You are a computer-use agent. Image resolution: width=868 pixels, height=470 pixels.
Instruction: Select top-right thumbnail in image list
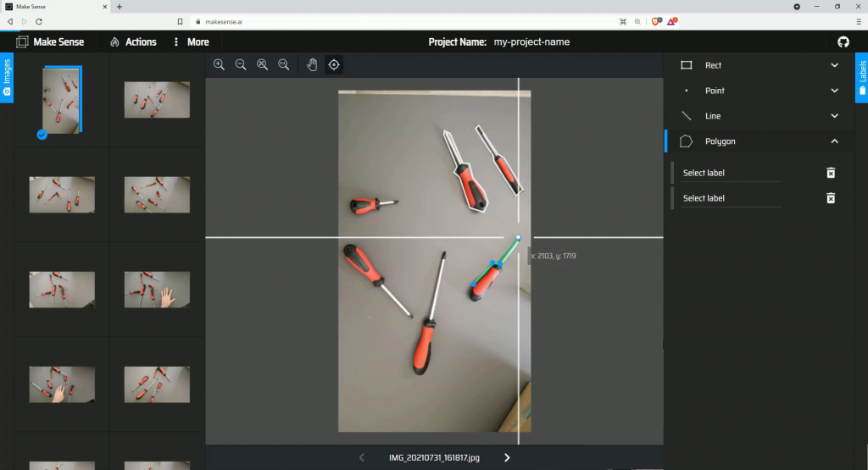click(x=157, y=100)
